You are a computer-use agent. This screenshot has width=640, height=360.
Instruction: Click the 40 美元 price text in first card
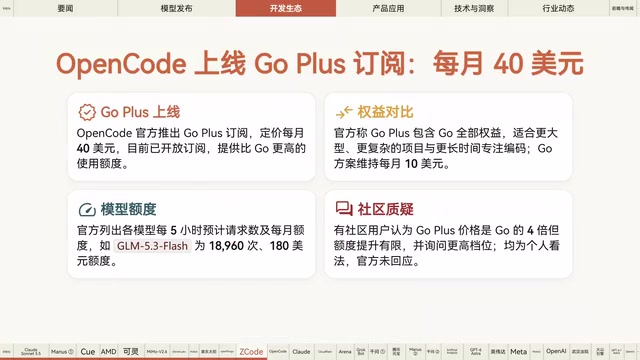[96, 149]
